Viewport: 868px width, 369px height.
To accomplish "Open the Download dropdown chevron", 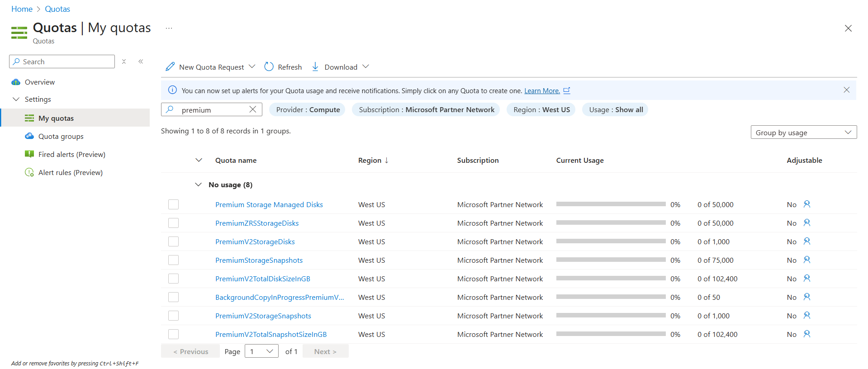I will (x=365, y=66).
